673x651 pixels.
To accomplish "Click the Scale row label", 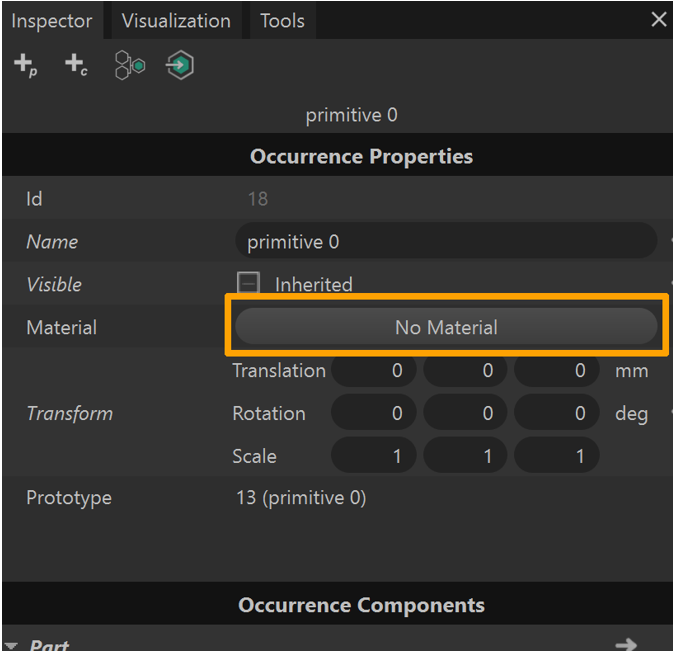I will tap(255, 456).
